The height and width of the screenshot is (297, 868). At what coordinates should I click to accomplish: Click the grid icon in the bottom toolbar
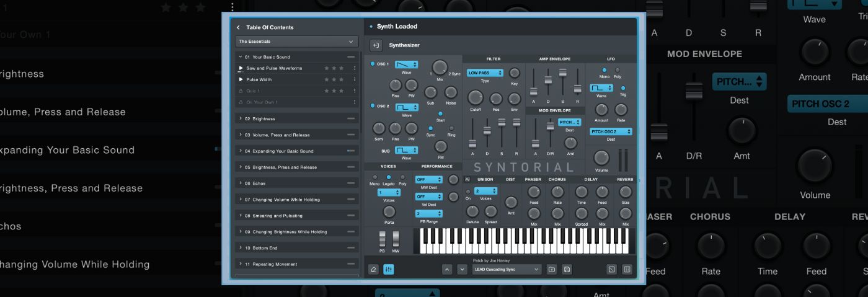pos(627,269)
